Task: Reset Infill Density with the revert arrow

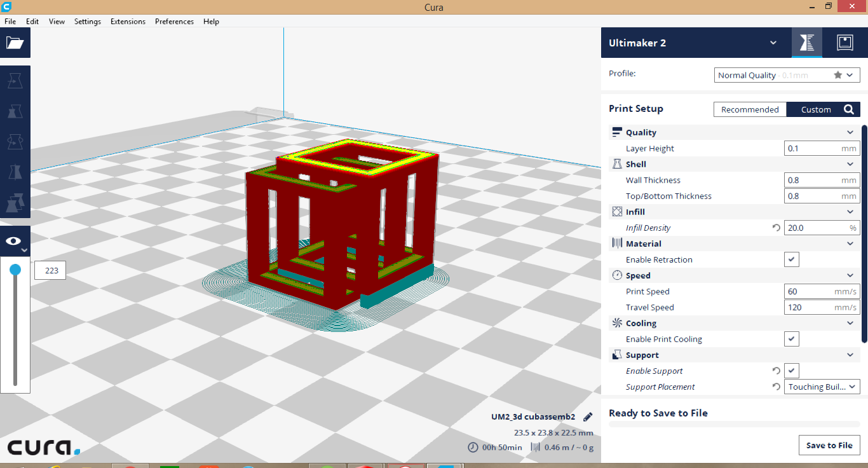Action: click(x=776, y=228)
